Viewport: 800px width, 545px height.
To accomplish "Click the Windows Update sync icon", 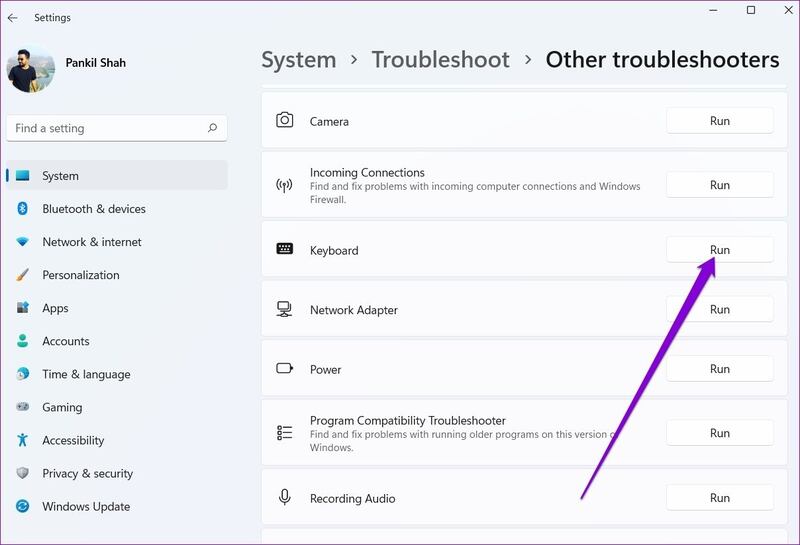I will [x=22, y=506].
